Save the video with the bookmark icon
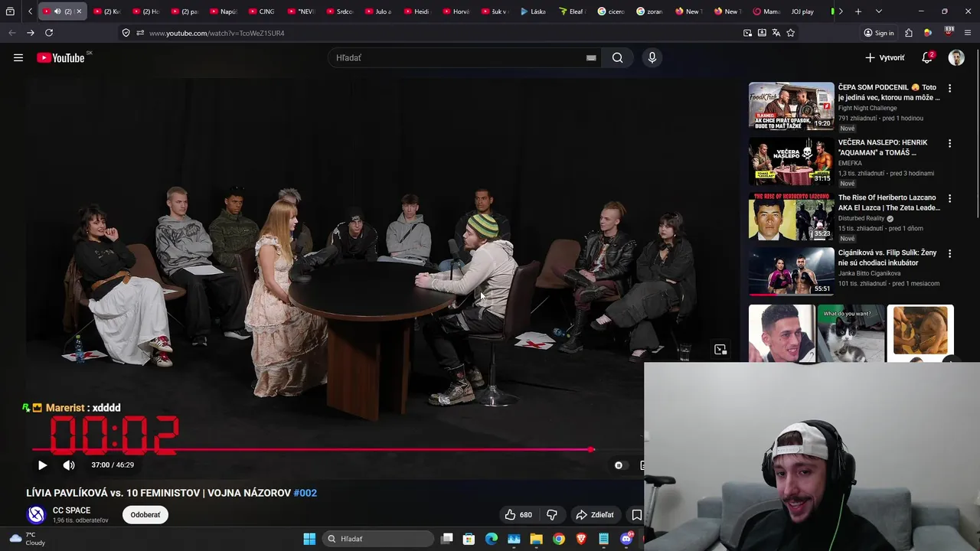 pyautogui.click(x=636, y=514)
